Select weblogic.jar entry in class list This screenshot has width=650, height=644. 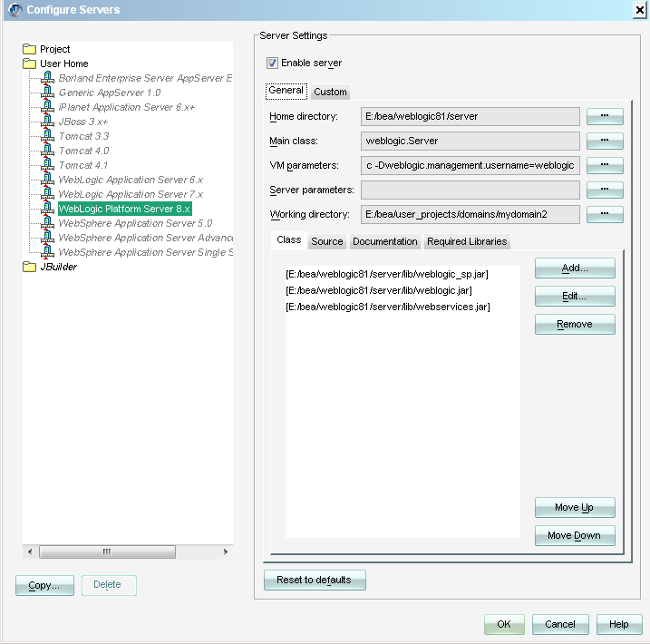point(378,290)
